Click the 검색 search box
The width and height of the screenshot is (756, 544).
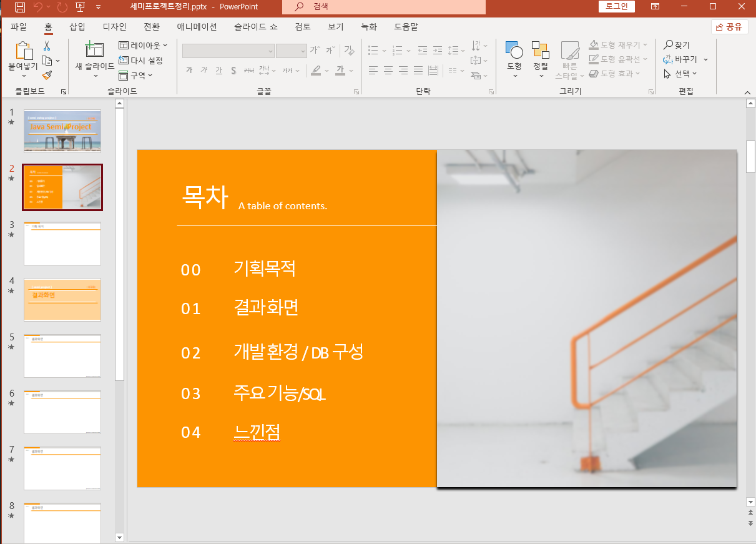point(384,7)
